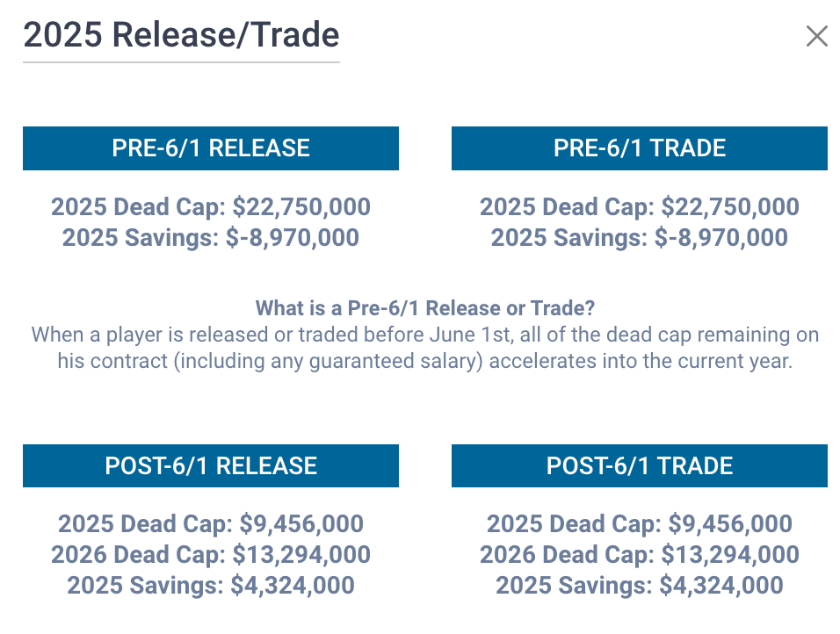Click the underline beneath the dialog title
Viewport: 840px width, 634px height.
181,62
